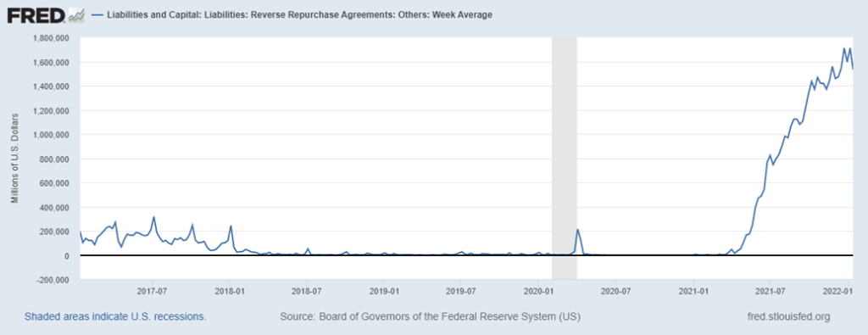Click the peak of the line near 2022-01
The height and width of the screenshot is (335, 868).
(844, 48)
